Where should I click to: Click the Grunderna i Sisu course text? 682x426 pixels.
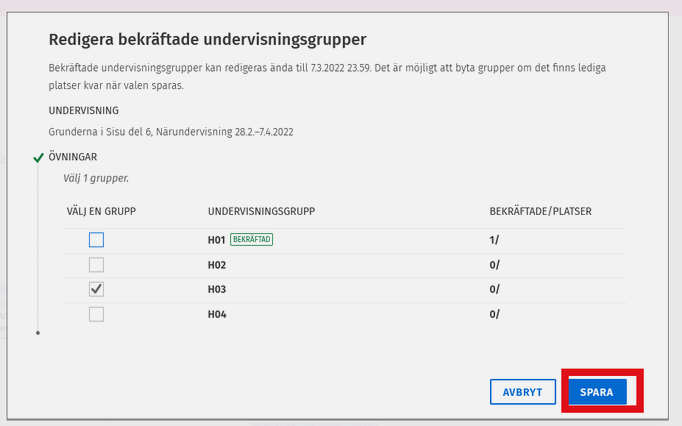[x=170, y=132]
